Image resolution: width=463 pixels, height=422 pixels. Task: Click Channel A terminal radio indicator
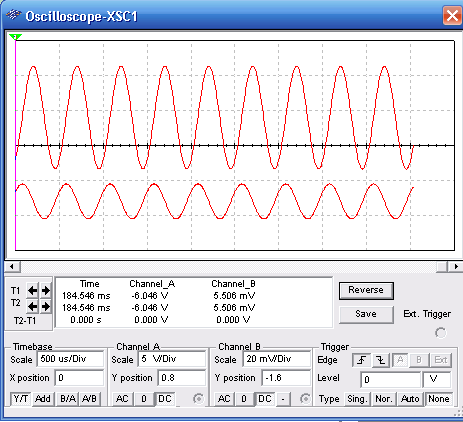tap(198, 398)
